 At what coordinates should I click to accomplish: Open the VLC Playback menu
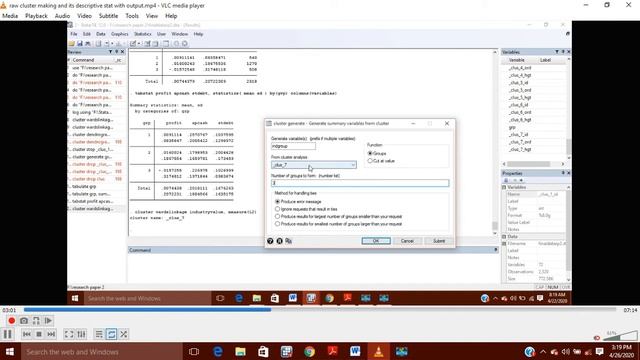(36, 16)
